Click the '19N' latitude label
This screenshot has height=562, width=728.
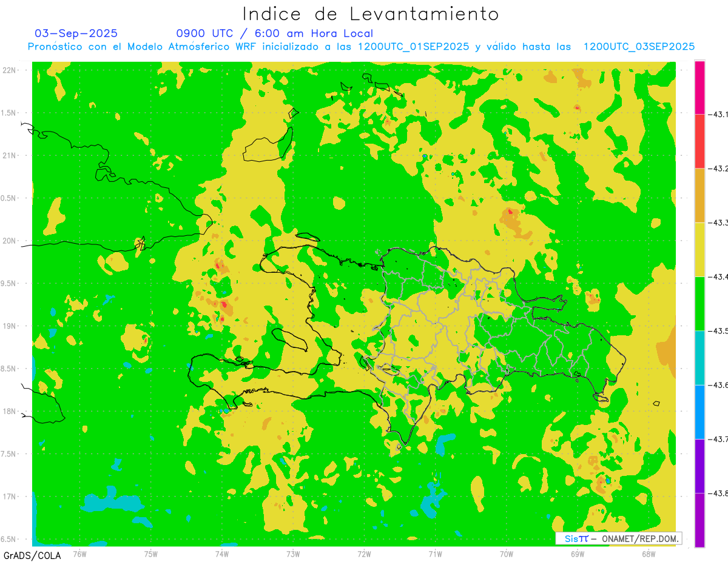pyautogui.click(x=10, y=326)
